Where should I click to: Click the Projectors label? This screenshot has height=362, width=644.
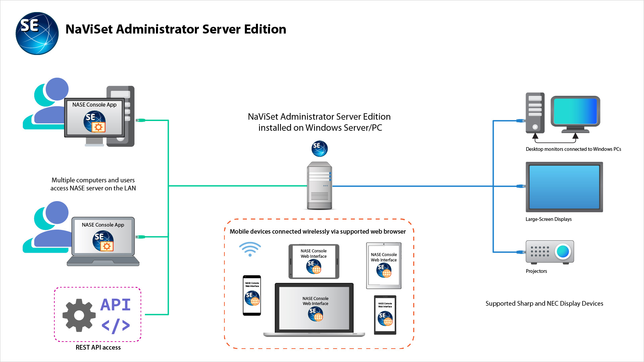(536, 271)
